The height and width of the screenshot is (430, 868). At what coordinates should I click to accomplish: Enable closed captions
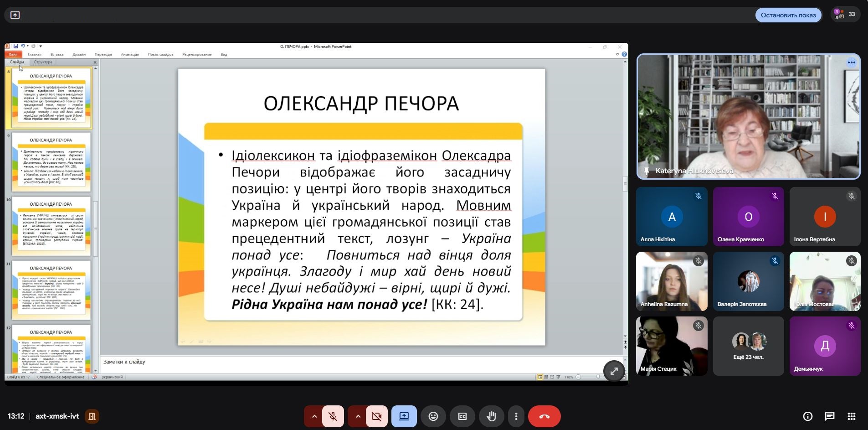(462, 416)
